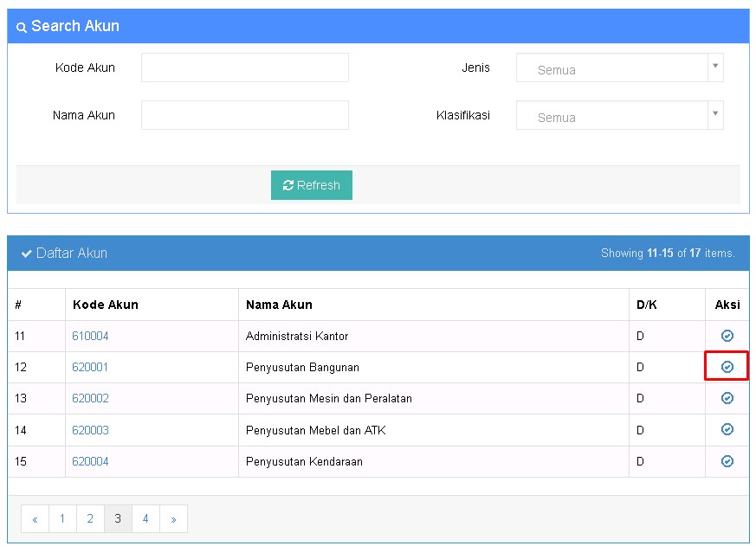Click inside the Nama Akun text field
The image size is (756, 546).
coord(244,115)
